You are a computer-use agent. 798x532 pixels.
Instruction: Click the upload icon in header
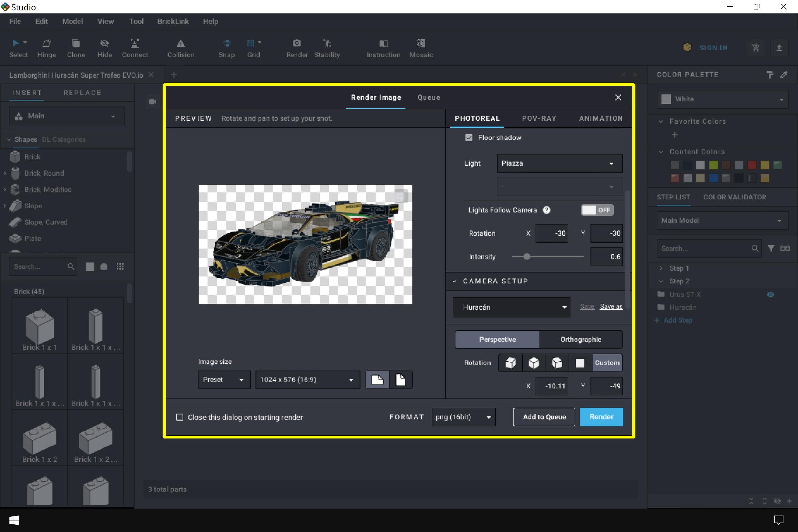(779, 48)
